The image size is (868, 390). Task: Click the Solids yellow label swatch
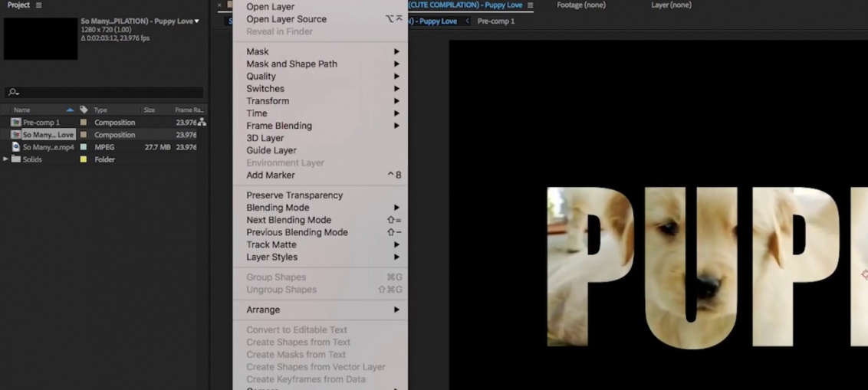pyautogui.click(x=84, y=159)
